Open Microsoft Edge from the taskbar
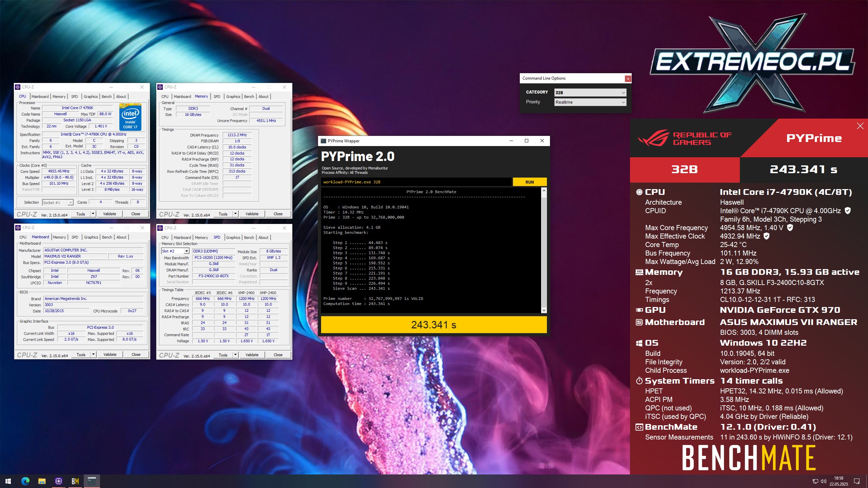Viewport: 868px width, 488px height. pos(25,481)
